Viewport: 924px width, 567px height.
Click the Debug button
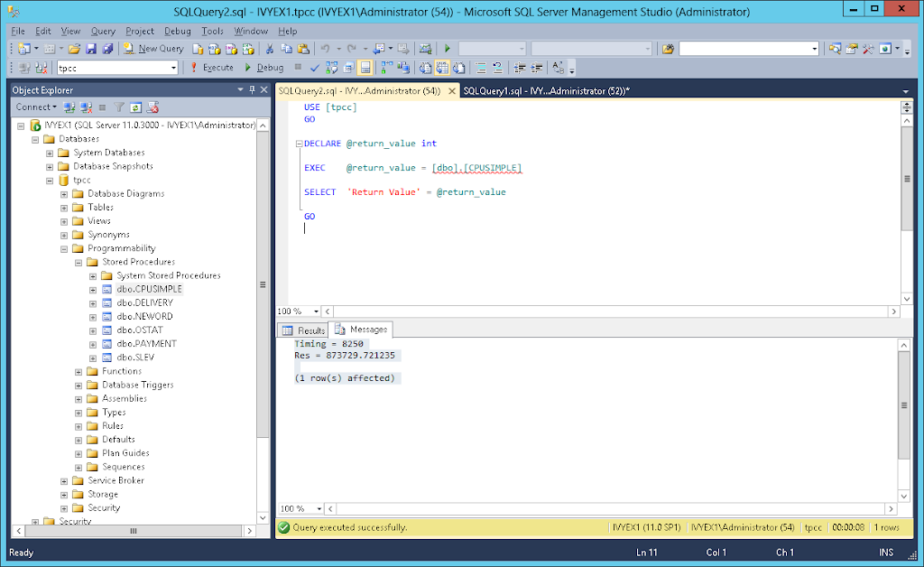tap(263, 68)
